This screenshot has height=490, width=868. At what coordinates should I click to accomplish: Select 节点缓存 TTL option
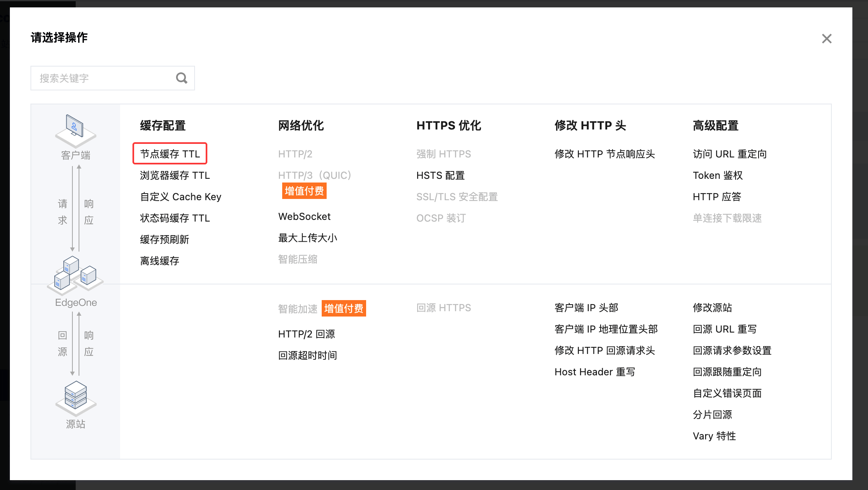tap(170, 154)
